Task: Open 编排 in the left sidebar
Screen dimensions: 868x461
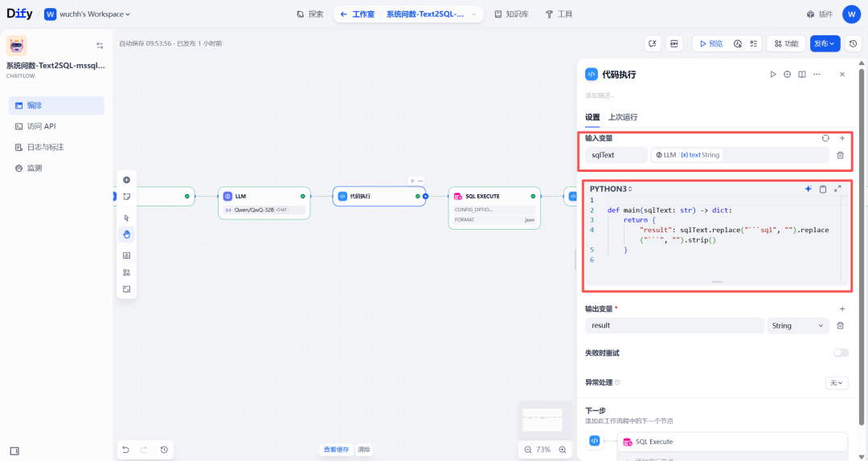Action: click(x=56, y=106)
